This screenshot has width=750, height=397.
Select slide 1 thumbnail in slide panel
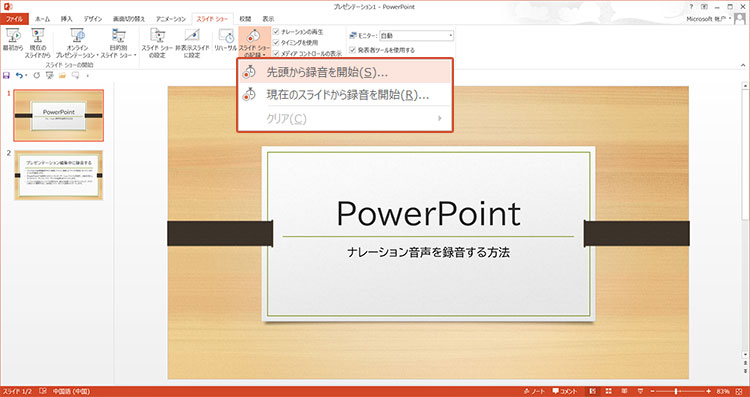pyautogui.click(x=58, y=115)
